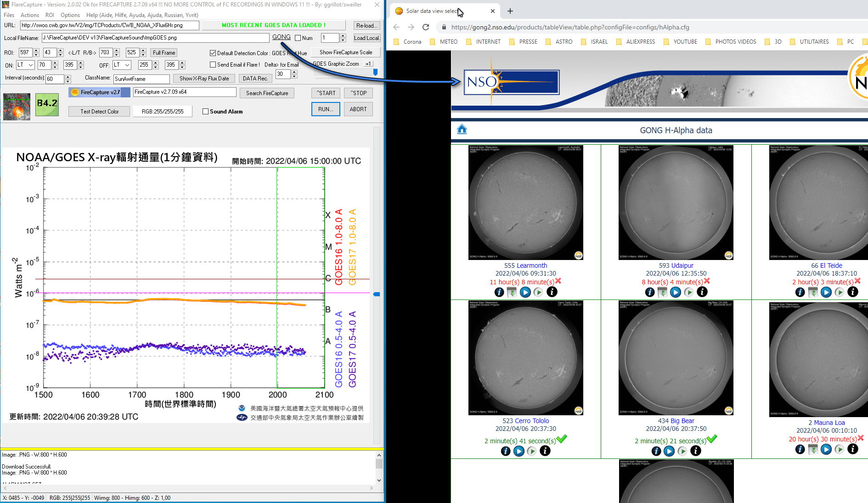This screenshot has width=868, height=503.
Task: Open the Help menu
Action: click(x=142, y=15)
